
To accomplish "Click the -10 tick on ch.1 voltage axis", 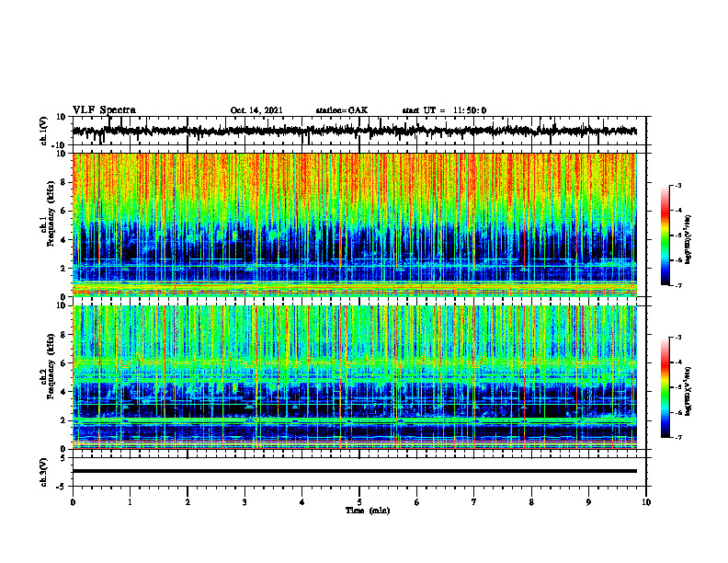I will [x=60, y=145].
